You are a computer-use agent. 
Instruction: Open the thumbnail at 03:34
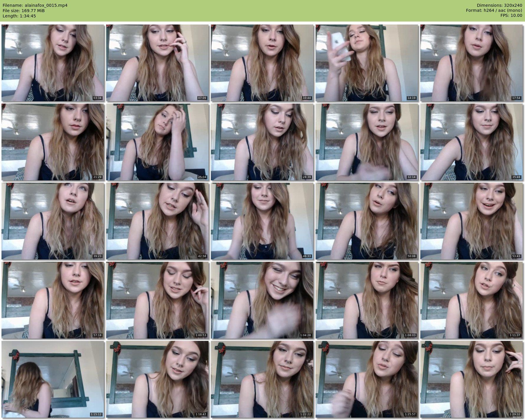click(53, 63)
